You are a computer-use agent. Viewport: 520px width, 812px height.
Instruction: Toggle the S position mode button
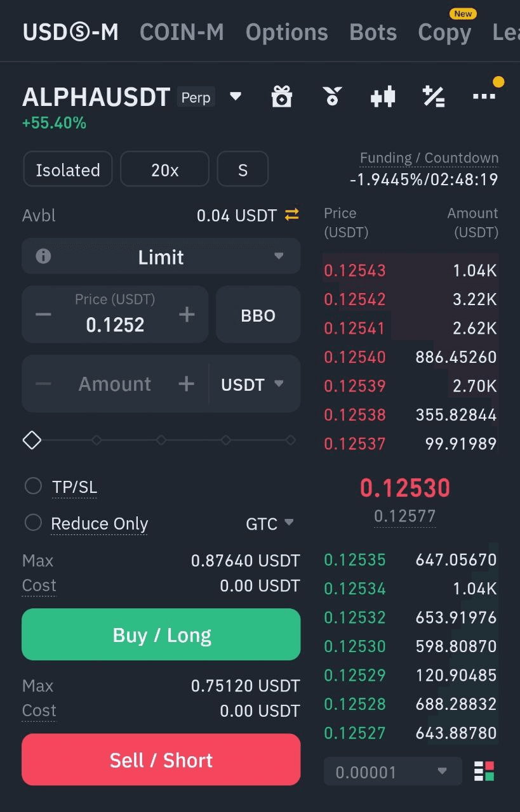[243, 169]
